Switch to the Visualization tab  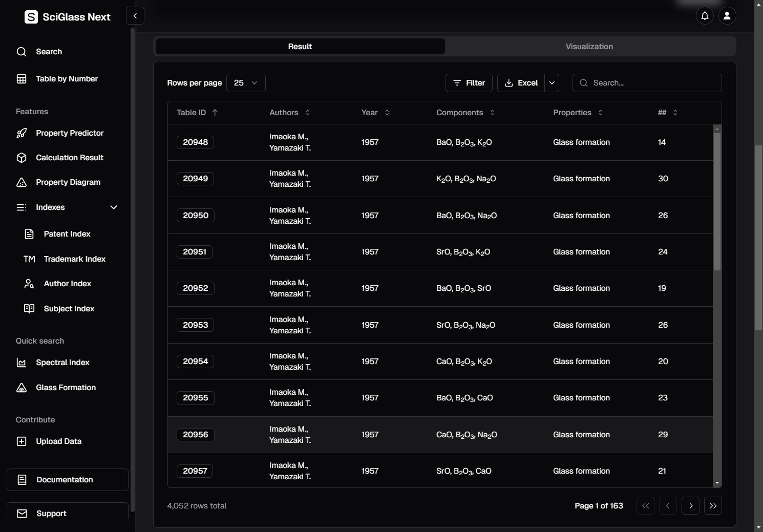click(x=589, y=47)
